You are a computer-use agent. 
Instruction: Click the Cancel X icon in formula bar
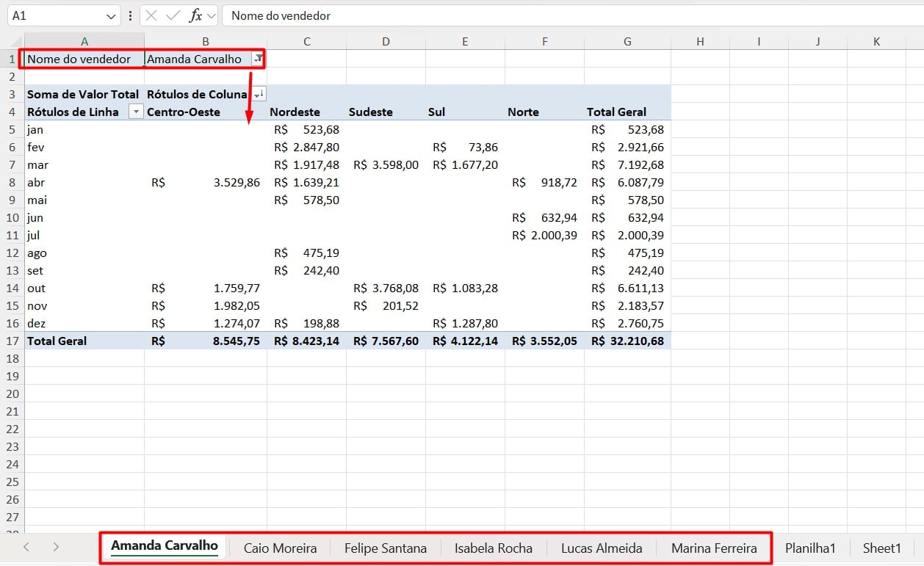pos(151,15)
